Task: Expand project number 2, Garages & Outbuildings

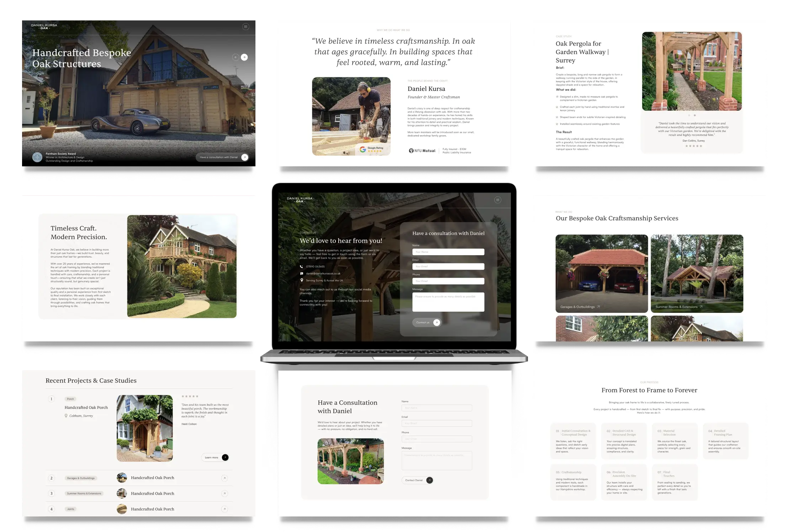Action: click(x=52, y=478)
